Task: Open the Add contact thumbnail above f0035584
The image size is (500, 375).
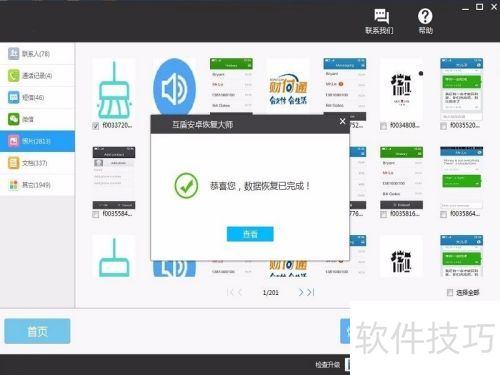Action: click(x=114, y=178)
